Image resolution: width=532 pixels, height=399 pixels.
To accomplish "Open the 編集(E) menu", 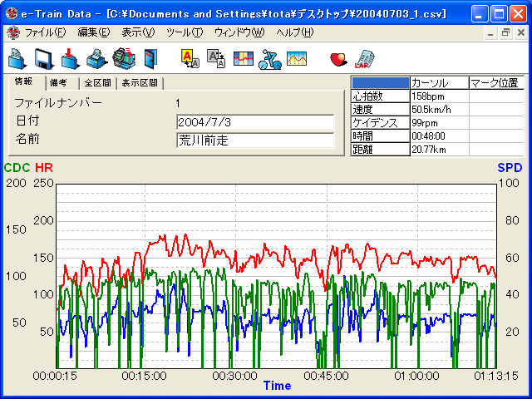I will (93, 32).
